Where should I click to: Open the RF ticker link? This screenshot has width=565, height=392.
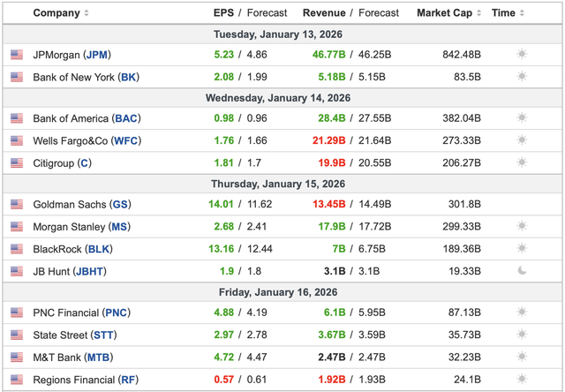[128, 380]
